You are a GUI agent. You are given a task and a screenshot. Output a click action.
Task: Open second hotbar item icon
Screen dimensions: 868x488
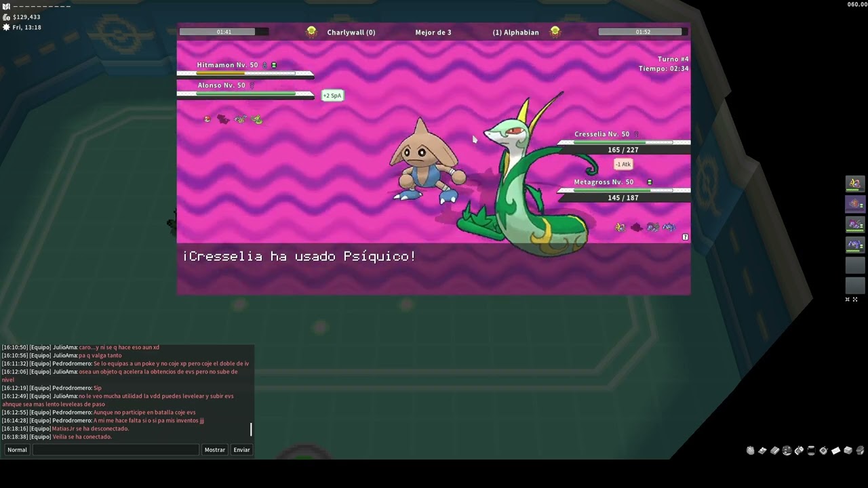pos(763,450)
